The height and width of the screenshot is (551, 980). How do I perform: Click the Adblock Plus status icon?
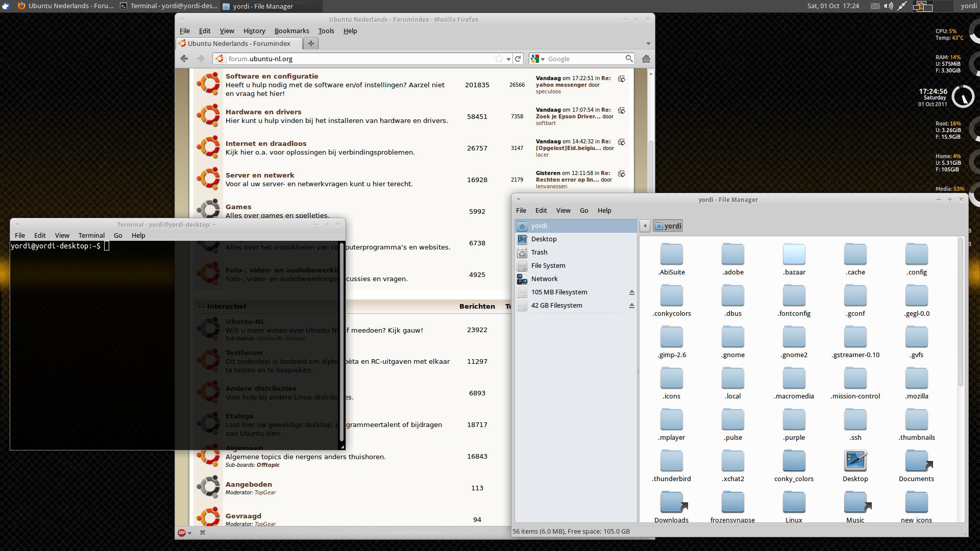pyautogui.click(x=182, y=533)
